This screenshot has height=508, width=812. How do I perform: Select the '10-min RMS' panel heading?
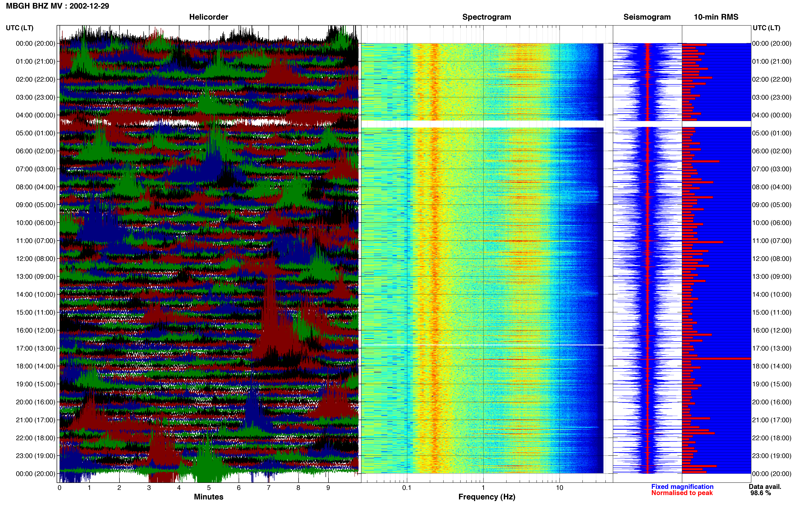pyautogui.click(x=716, y=17)
